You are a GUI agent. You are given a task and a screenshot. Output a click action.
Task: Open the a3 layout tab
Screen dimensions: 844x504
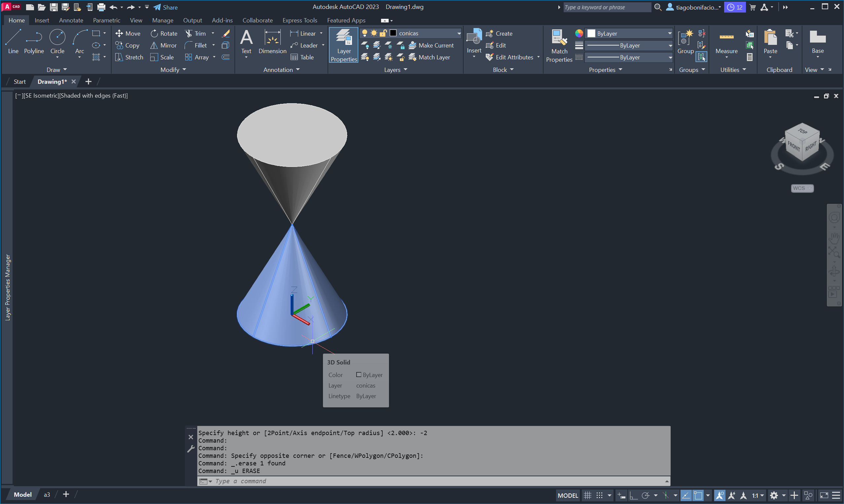[x=47, y=494]
